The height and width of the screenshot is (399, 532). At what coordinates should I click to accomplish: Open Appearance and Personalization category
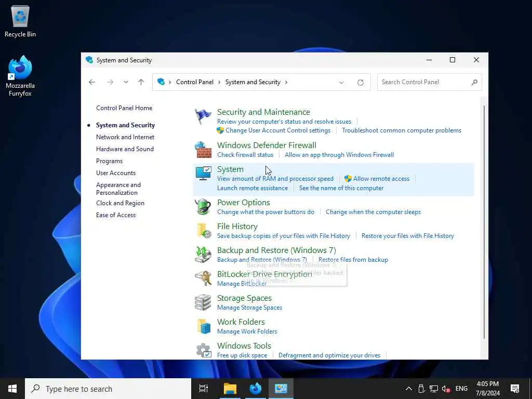(x=118, y=189)
